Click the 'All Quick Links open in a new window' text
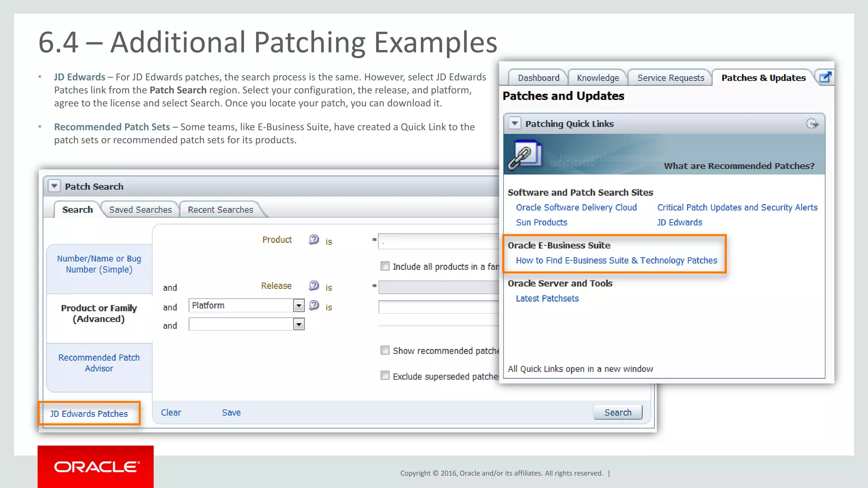The height and width of the screenshot is (488, 868). (580, 369)
